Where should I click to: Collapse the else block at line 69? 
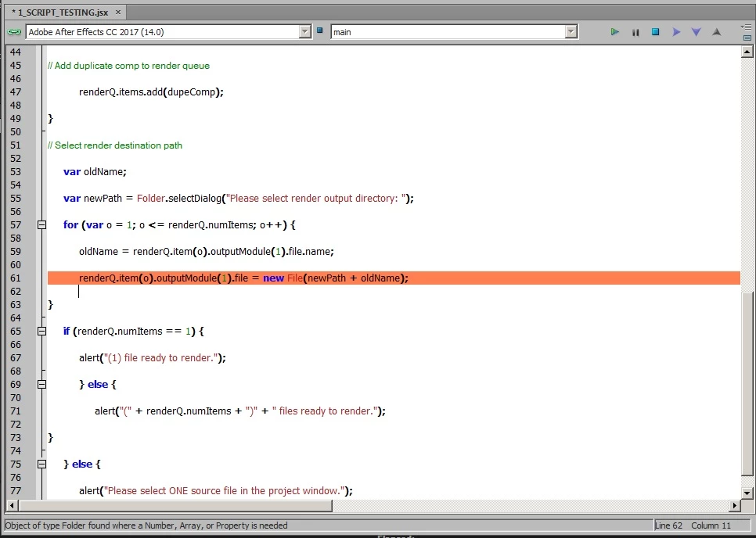pyautogui.click(x=42, y=384)
